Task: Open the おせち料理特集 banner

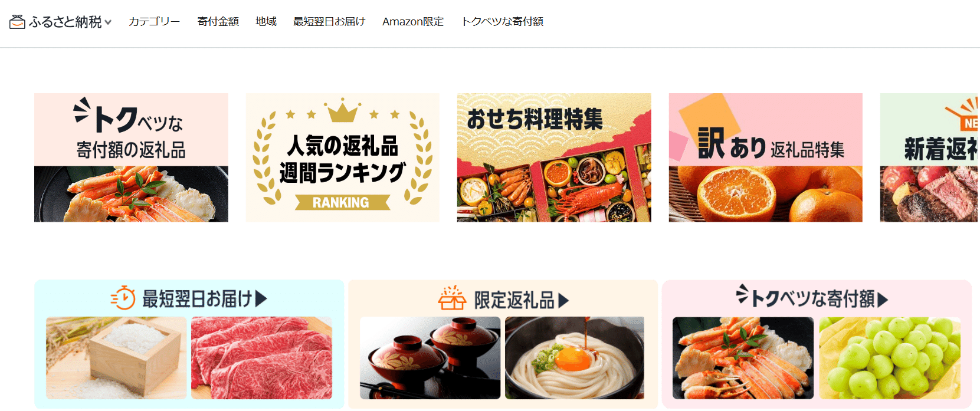Action: click(x=554, y=157)
